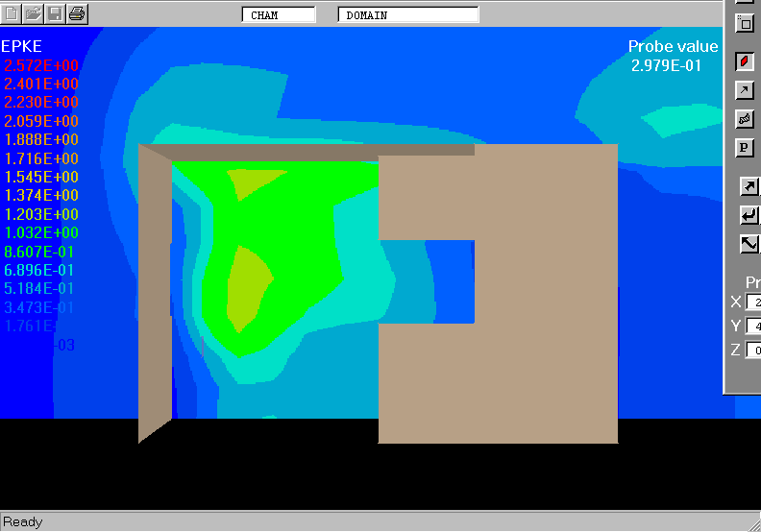The height and width of the screenshot is (532, 761).
Task: Click the DOMAIN text field
Action: [x=408, y=15]
